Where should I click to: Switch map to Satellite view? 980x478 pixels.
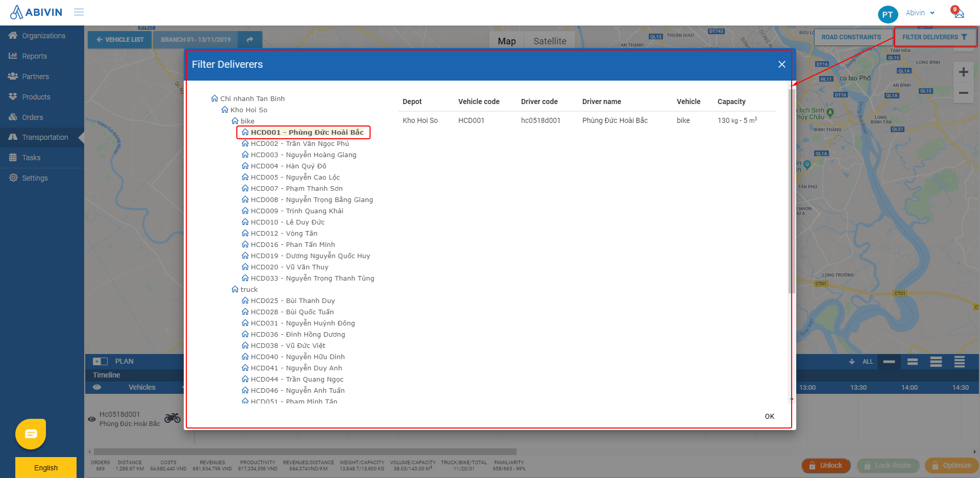550,40
